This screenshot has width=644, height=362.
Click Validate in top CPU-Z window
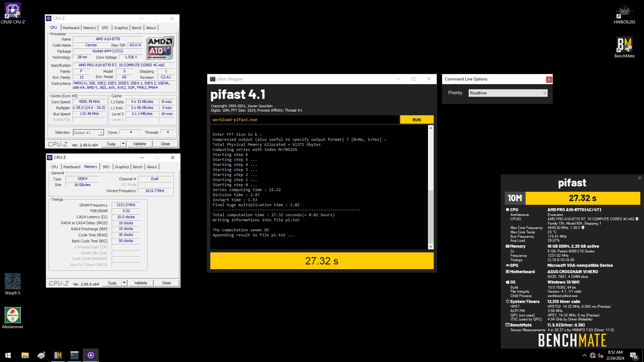140,144
